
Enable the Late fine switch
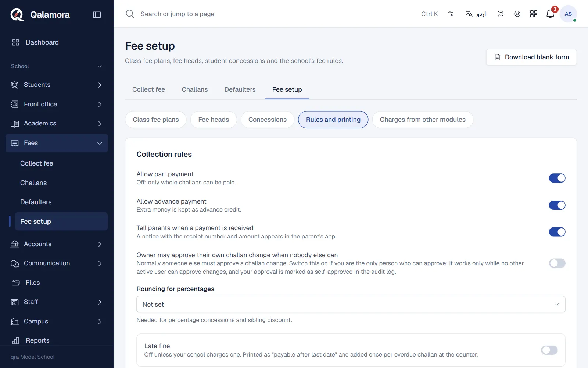tap(549, 350)
